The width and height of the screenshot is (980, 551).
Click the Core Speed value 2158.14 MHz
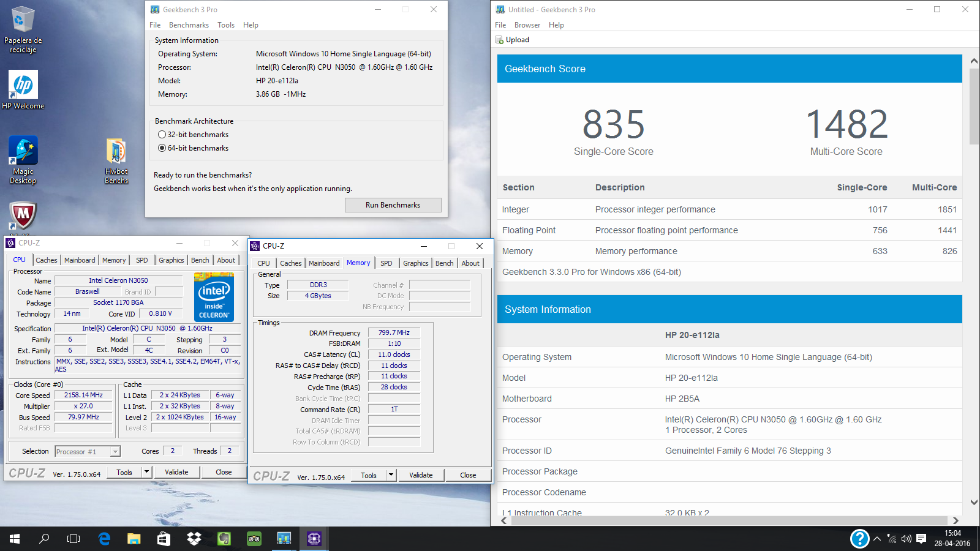[x=83, y=395]
